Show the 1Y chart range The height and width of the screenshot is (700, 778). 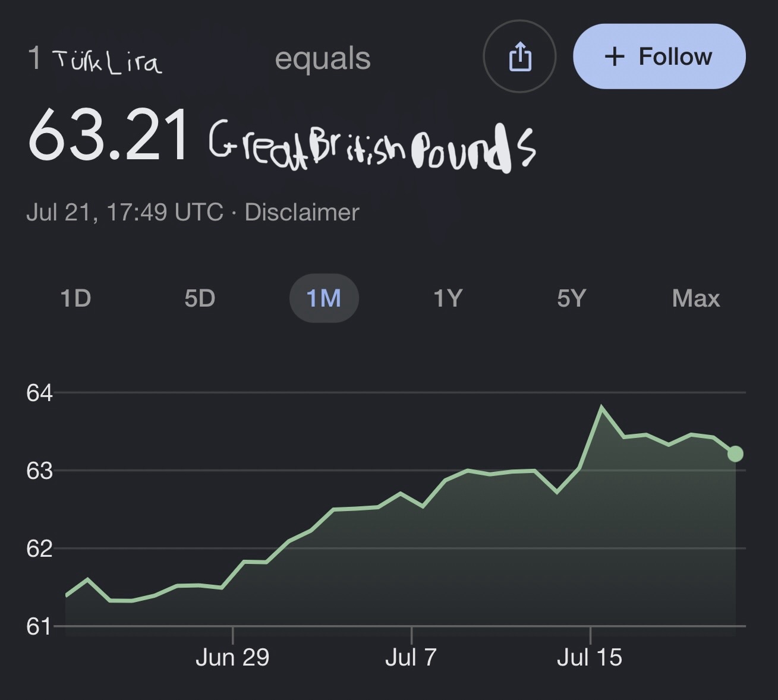tap(448, 298)
